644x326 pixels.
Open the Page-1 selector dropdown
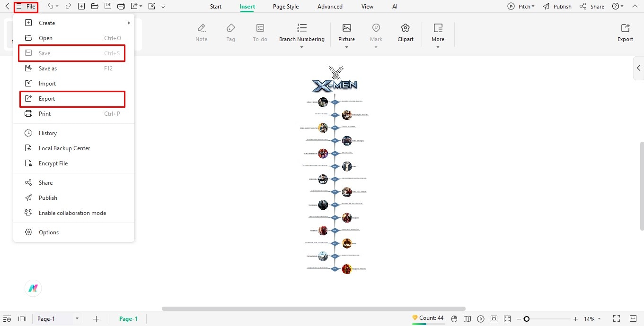pos(77,319)
